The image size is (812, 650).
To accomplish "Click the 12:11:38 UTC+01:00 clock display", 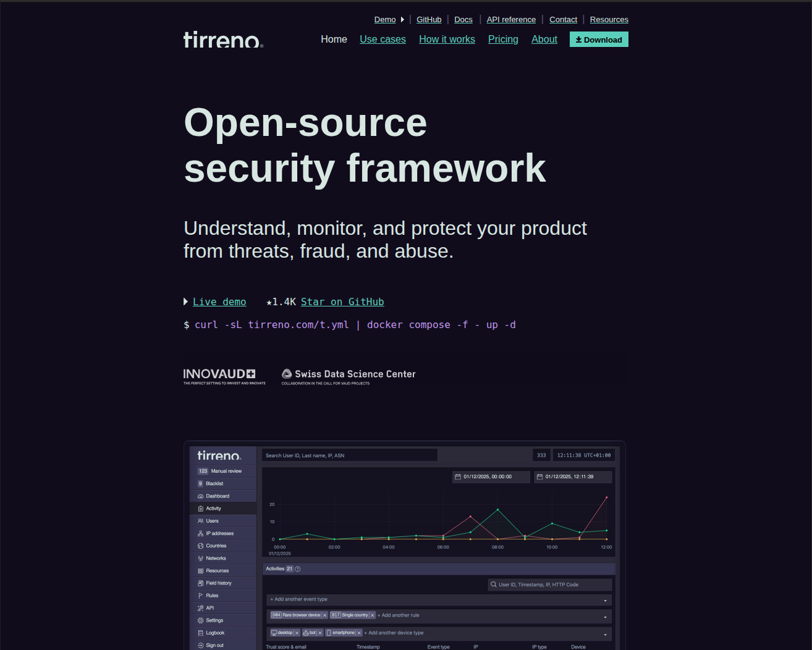I will [584, 455].
